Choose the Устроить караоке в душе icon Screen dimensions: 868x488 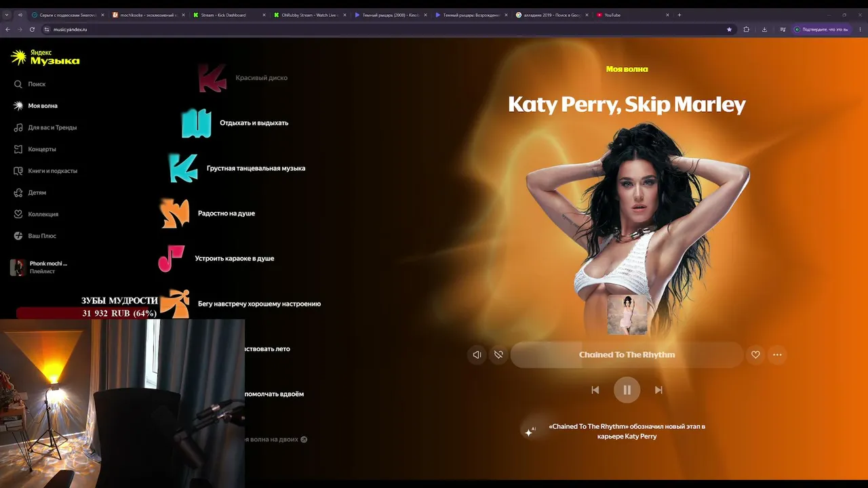tap(172, 258)
